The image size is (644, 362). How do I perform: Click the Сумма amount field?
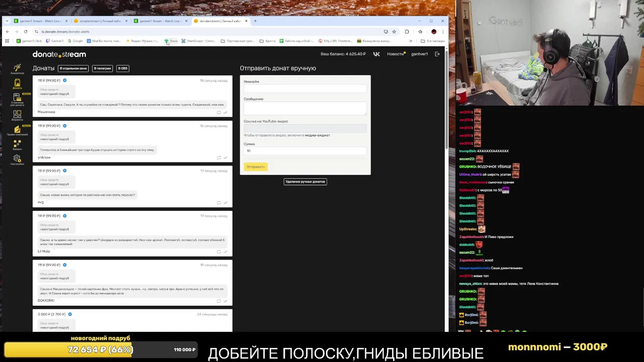click(305, 151)
